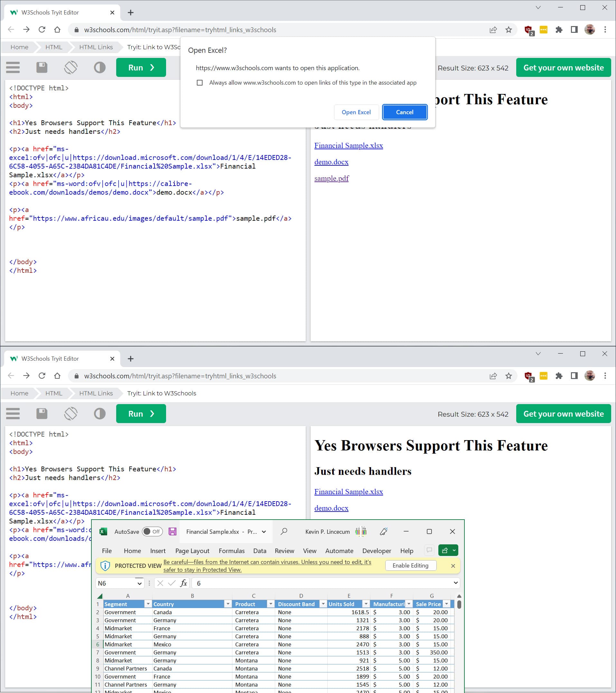Image resolution: width=616 pixels, height=693 pixels.
Task: Open the Sale Price column filter dropdown
Action: click(447, 604)
